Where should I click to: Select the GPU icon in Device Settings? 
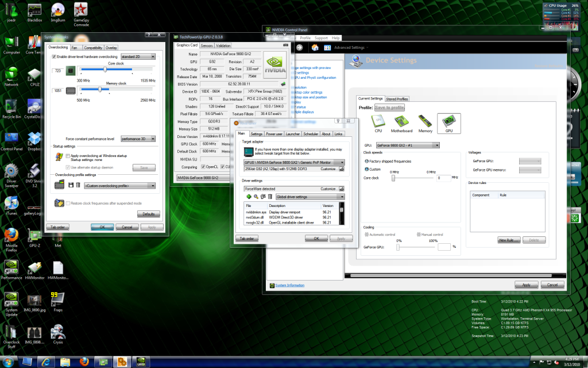pyautogui.click(x=449, y=124)
